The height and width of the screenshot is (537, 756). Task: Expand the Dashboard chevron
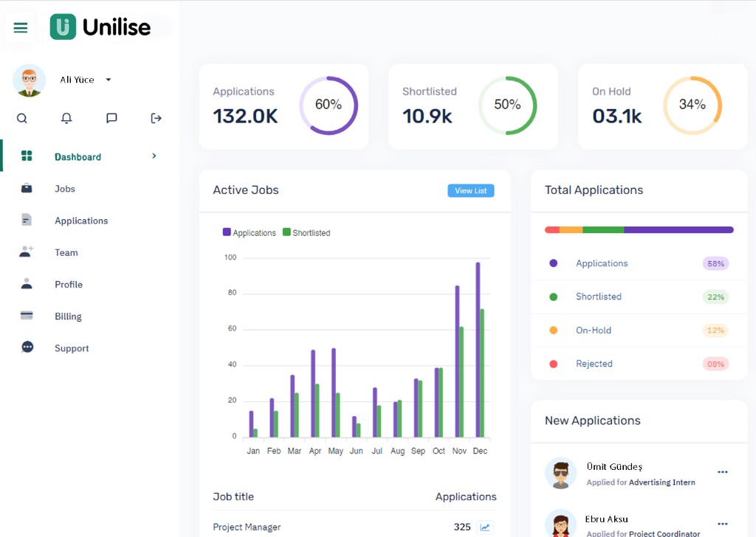click(x=154, y=156)
